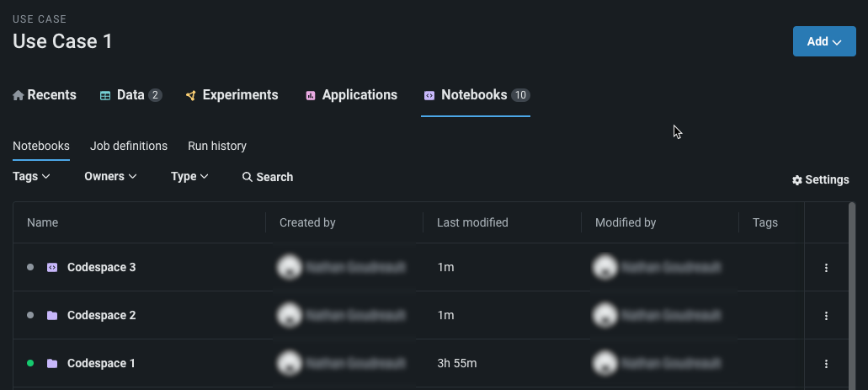Switch to the Experiments tab
The image size is (868, 390).
point(232,95)
